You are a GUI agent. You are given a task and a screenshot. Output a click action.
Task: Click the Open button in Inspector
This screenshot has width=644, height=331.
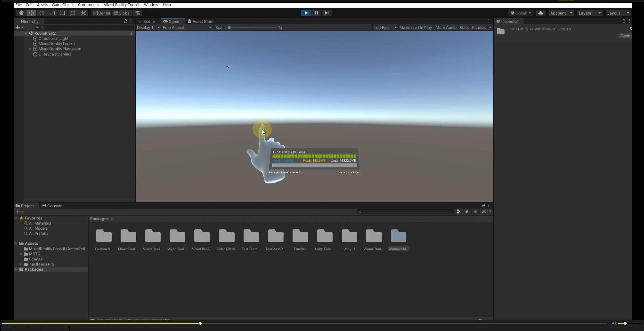(x=625, y=36)
